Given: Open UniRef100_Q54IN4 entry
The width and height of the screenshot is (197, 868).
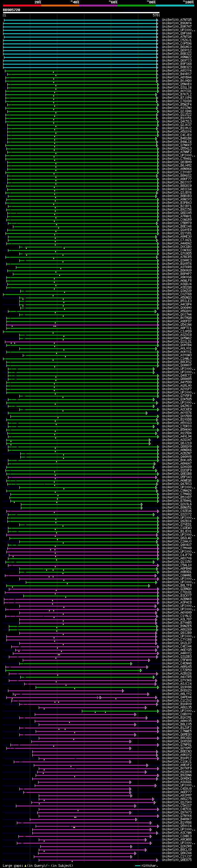Looking at the screenshot, I should [177, 325].
